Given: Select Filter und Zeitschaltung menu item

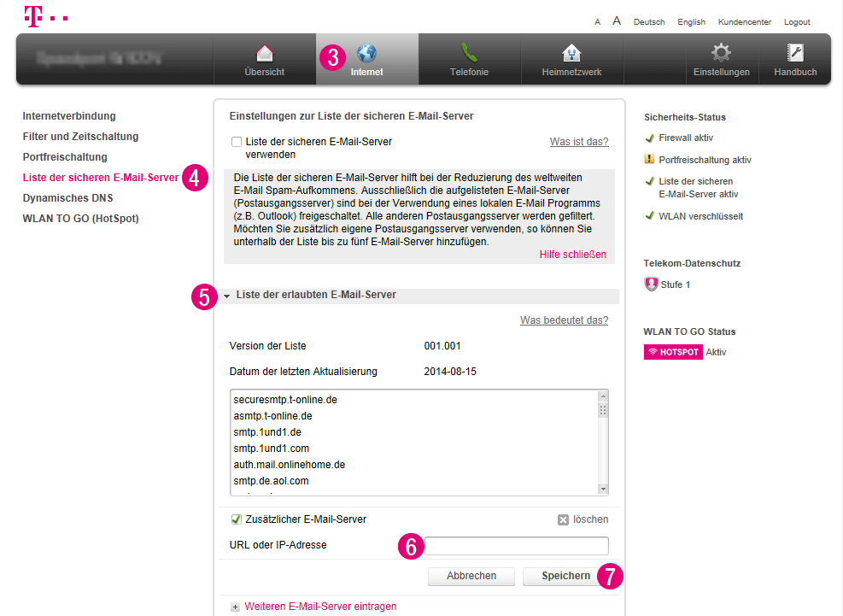Looking at the screenshot, I should click(80, 137).
